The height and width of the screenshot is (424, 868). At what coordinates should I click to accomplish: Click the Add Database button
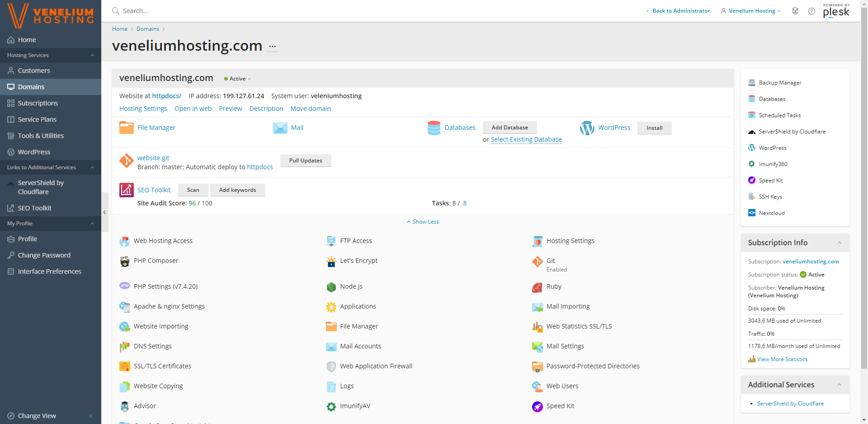click(509, 128)
